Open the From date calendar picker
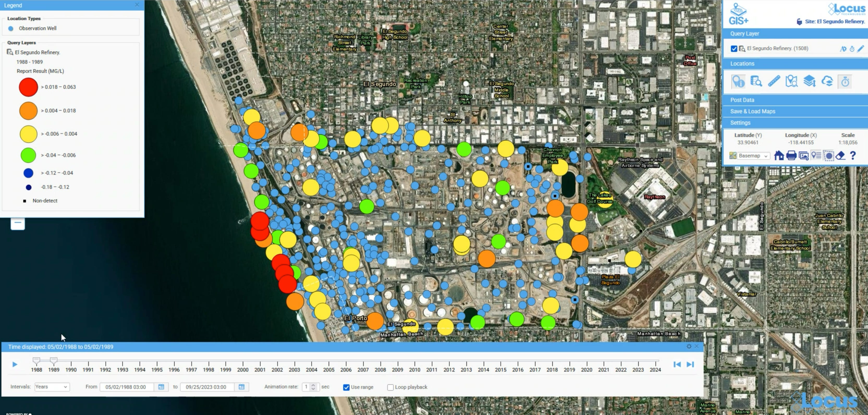 point(161,387)
